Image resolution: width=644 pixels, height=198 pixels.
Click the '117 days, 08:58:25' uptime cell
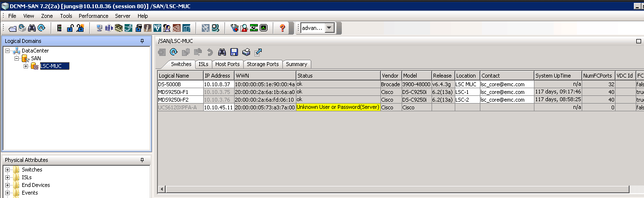tap(558, 99)
